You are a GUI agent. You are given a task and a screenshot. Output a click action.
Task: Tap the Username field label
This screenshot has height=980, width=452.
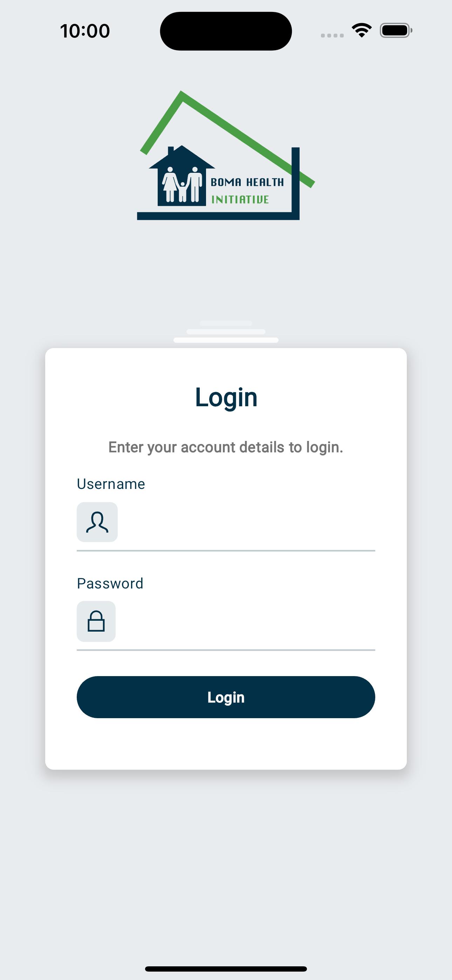point(111,484)
